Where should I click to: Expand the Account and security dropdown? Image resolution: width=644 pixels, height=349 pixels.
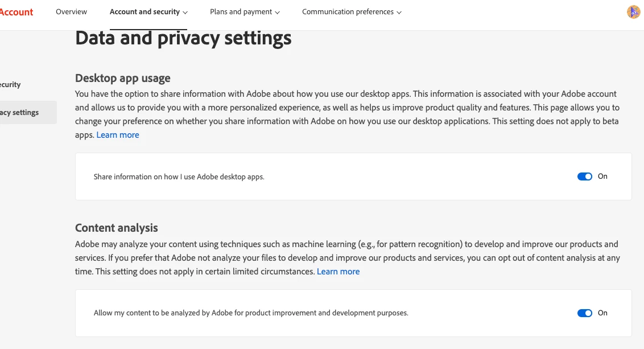[x=148, y=12]
